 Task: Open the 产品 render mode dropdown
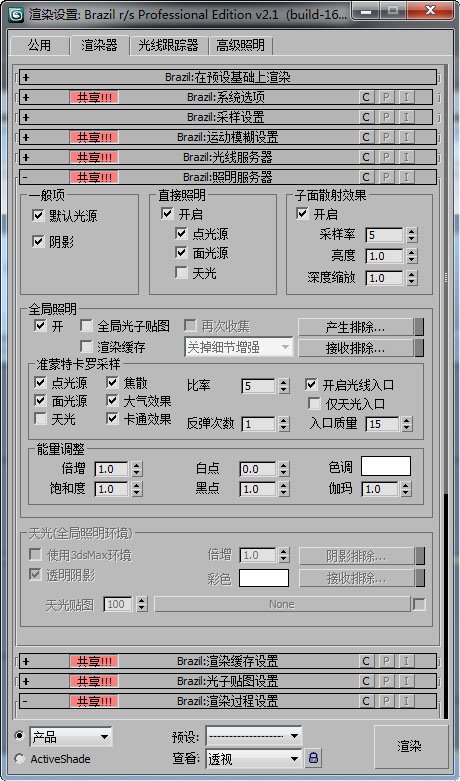coord(71,737)
